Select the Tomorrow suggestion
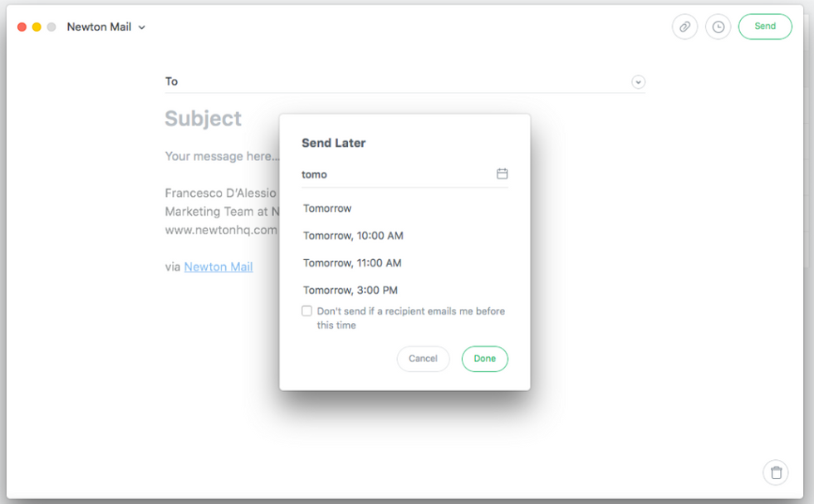 click(x=327, y=208)
